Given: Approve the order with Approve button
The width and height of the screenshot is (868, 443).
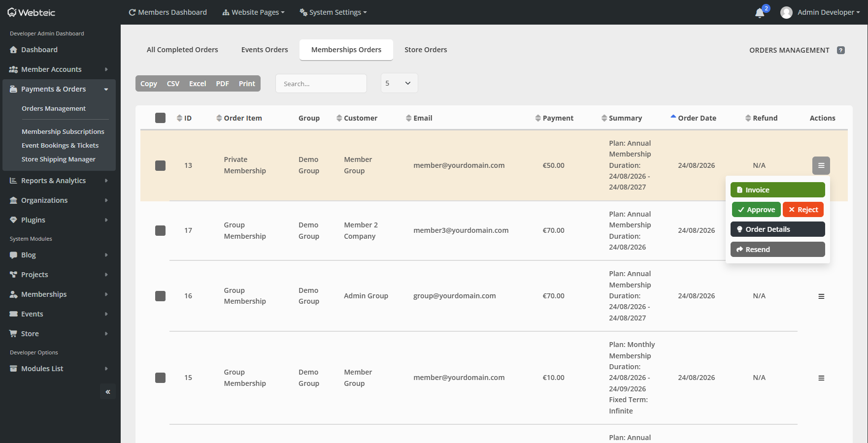Looking at the screenshot, I should [x=756, y=210].
